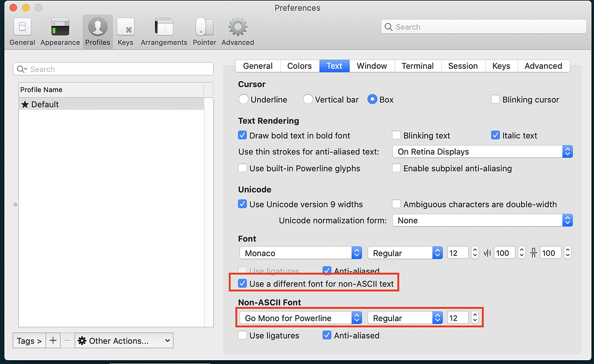The image size is (594, 364).
Task: Click the add profile plus icon
Action: click(52, 340)
